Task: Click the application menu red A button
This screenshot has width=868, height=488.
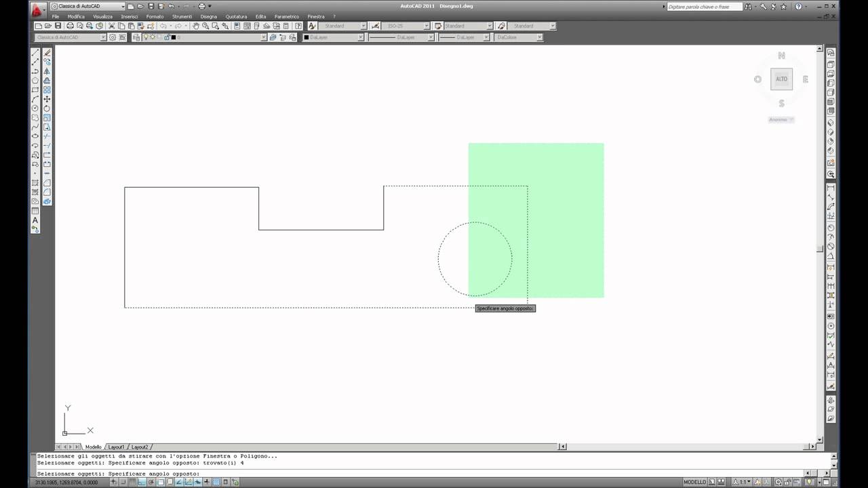Action: (x=38, y=9)
